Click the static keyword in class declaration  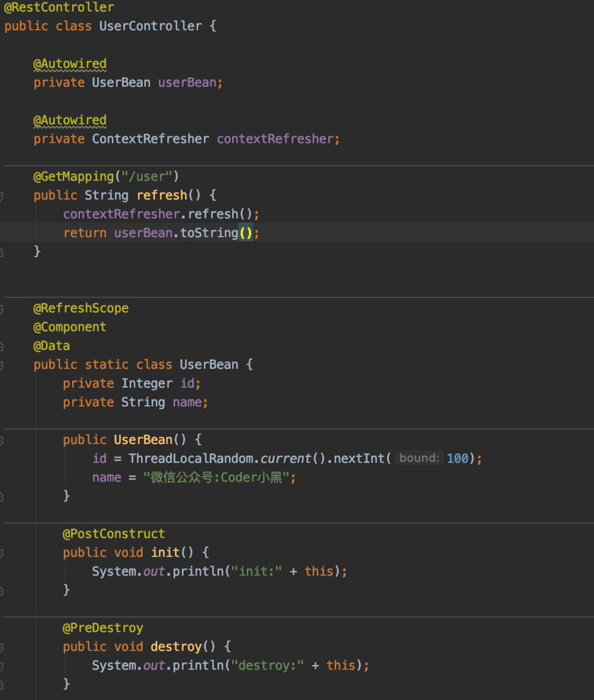pos(107,364)
